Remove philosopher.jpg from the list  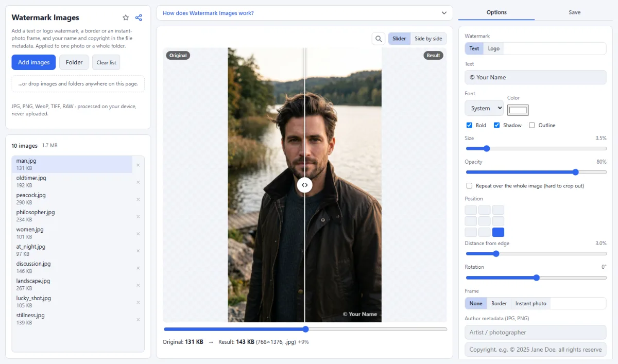138,216
